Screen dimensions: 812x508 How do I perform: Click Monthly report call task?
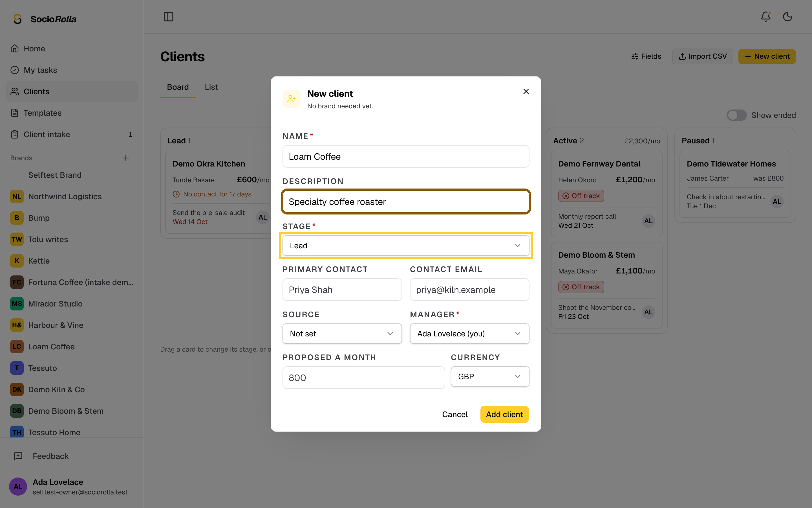[587, 216]
